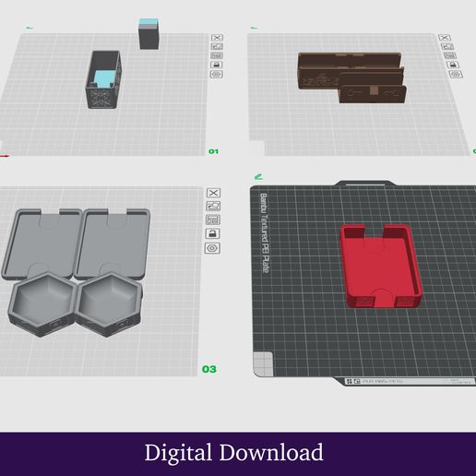Arrange objects on plate 01
Screen dimensions: 476x476
pyautogui.click(x=217, y=55)
